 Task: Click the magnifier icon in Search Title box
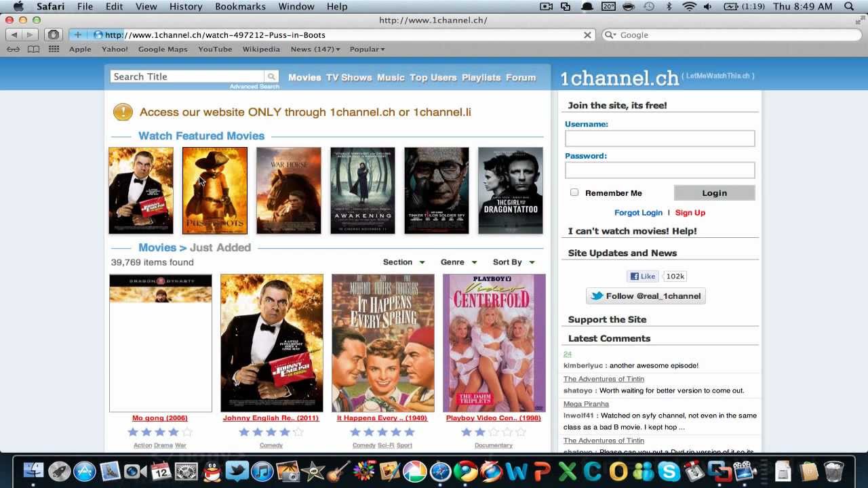271,77
